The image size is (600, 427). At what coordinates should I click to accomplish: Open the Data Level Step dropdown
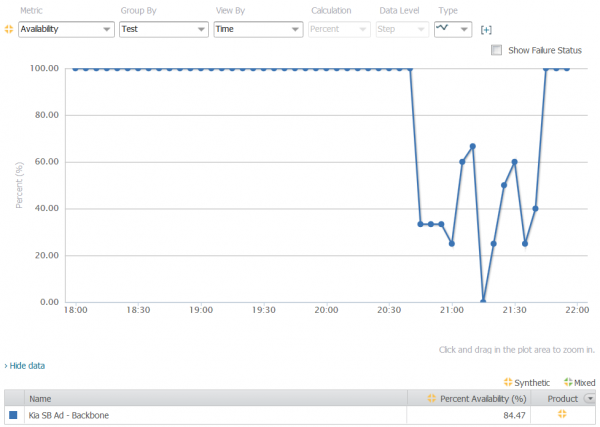[x=402, y=29]
